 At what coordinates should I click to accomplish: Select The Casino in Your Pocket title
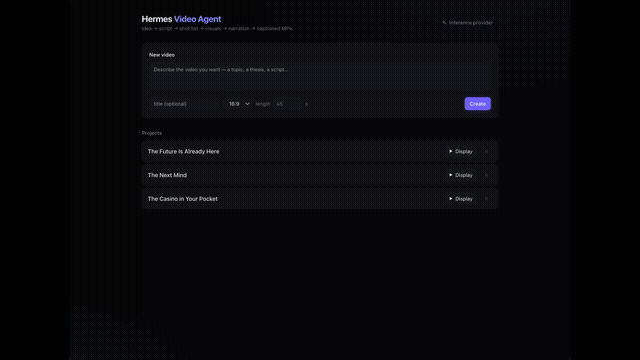182,199
